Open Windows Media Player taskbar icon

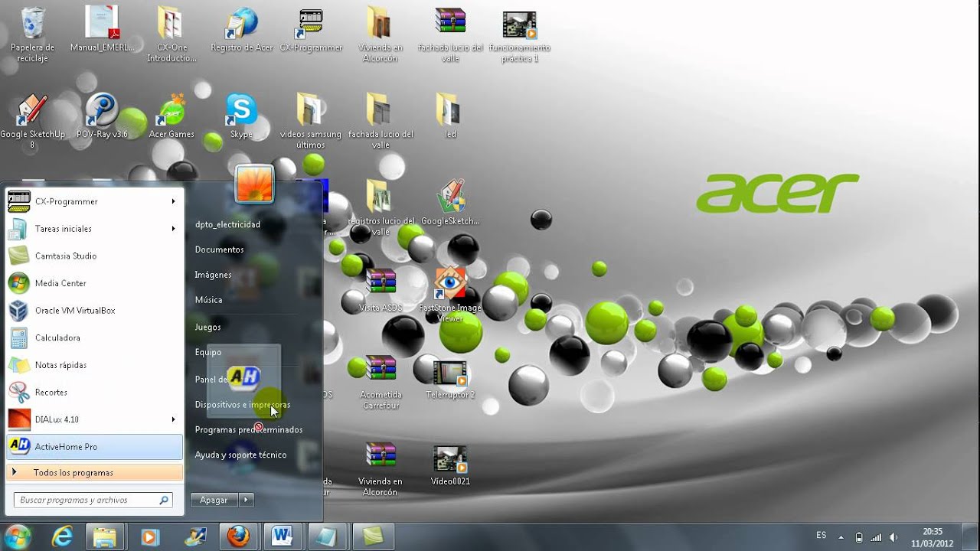150,537
